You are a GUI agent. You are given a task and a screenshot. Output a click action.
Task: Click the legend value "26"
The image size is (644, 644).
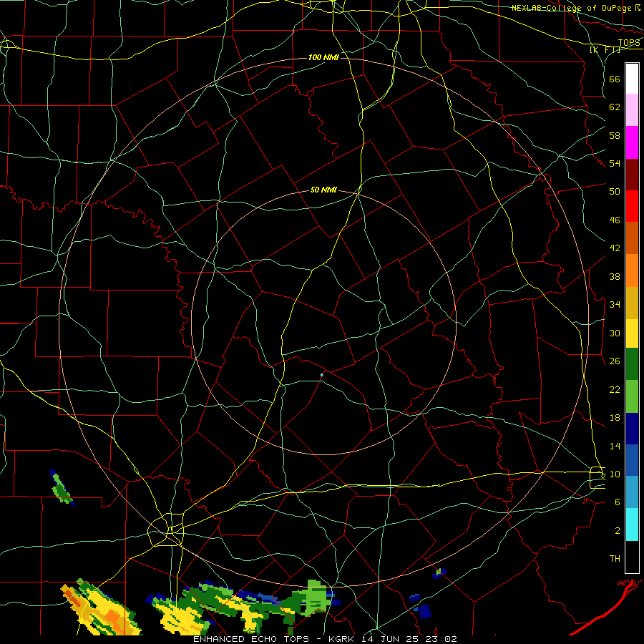pos(615,361)
